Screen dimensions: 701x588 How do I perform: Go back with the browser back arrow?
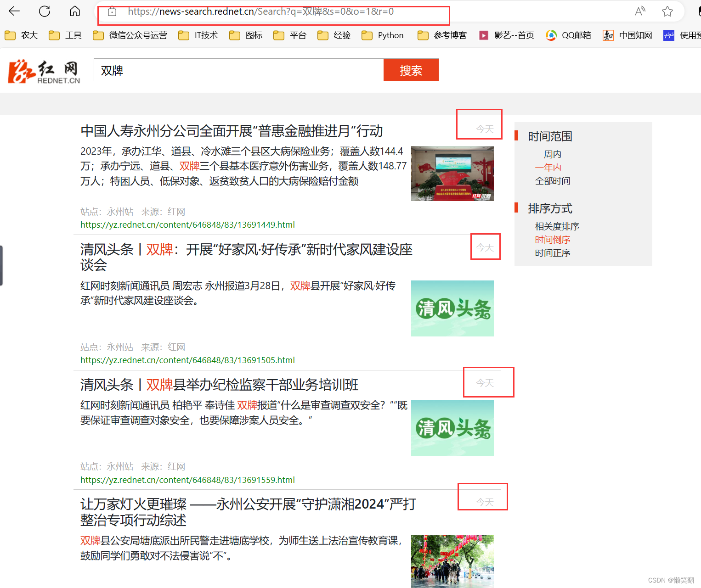click(x=14, y=11)
